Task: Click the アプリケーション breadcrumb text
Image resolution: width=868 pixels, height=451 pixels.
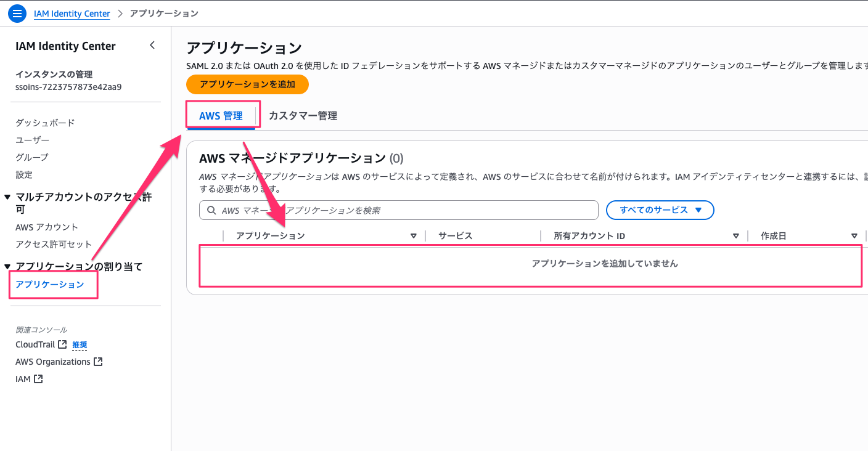Action: (164, 13)
